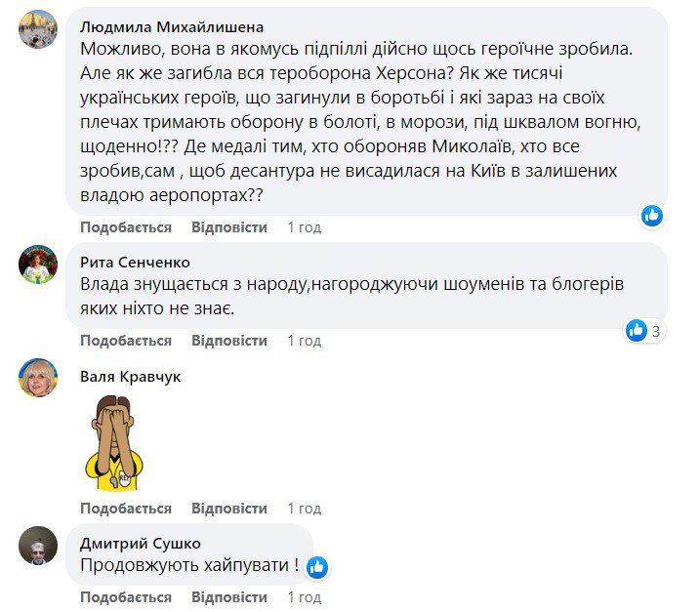
Task: Open Людмила Михайлишена's name link
Action: point(171,26)
